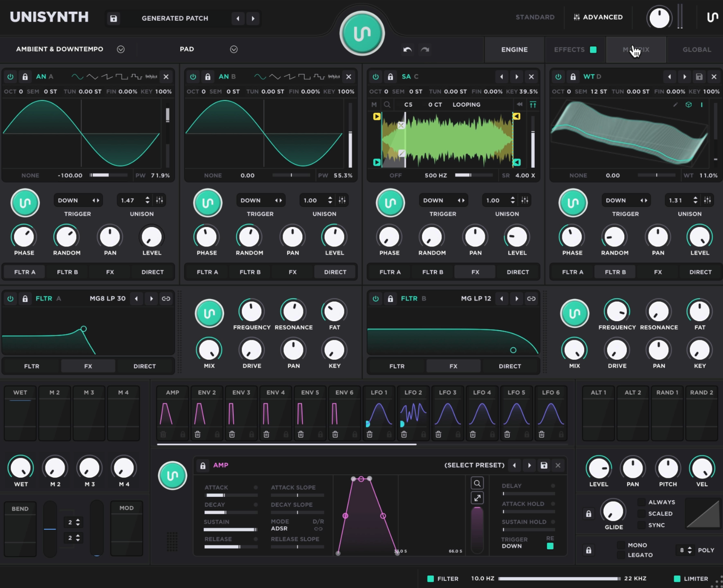Load the next sample in SA C
723x588 pixels.
[x=516, y=77]
